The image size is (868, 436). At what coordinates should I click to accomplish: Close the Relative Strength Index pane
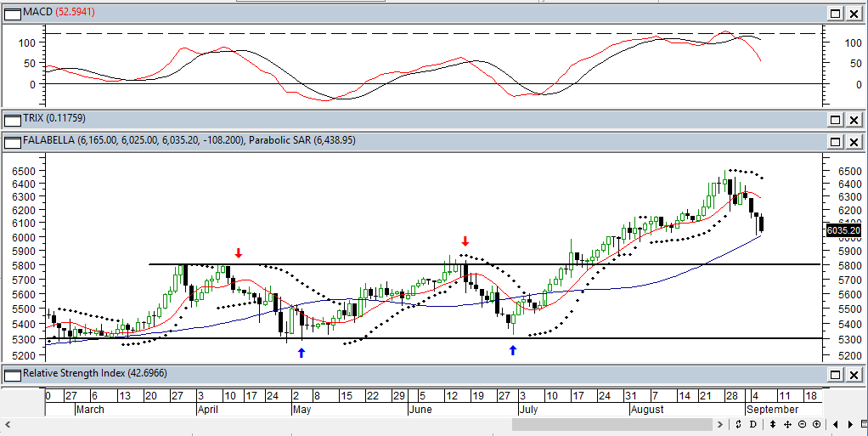[854, 375]
